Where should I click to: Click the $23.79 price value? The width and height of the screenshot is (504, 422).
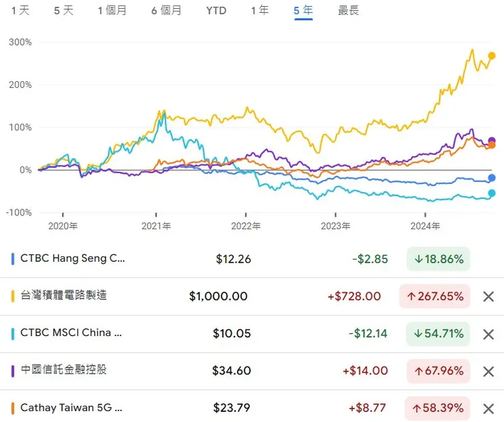[x=232, y=408]
